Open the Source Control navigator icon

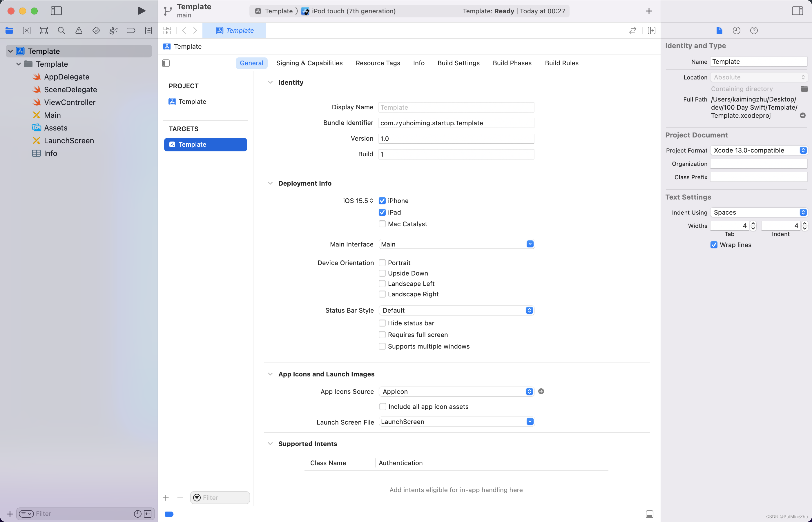[x=26, y=30]
